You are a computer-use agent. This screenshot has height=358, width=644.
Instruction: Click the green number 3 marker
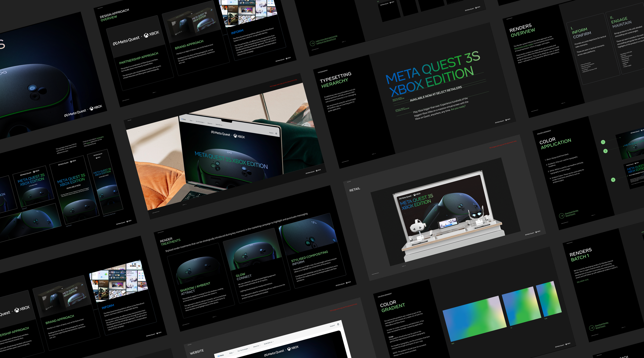[x=613, y=180]
